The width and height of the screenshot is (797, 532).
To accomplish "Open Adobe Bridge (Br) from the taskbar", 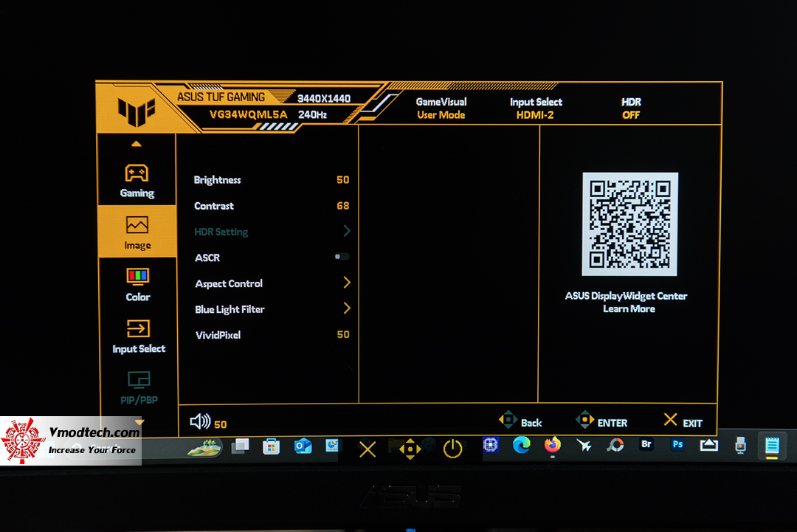I will coord(646,445).
